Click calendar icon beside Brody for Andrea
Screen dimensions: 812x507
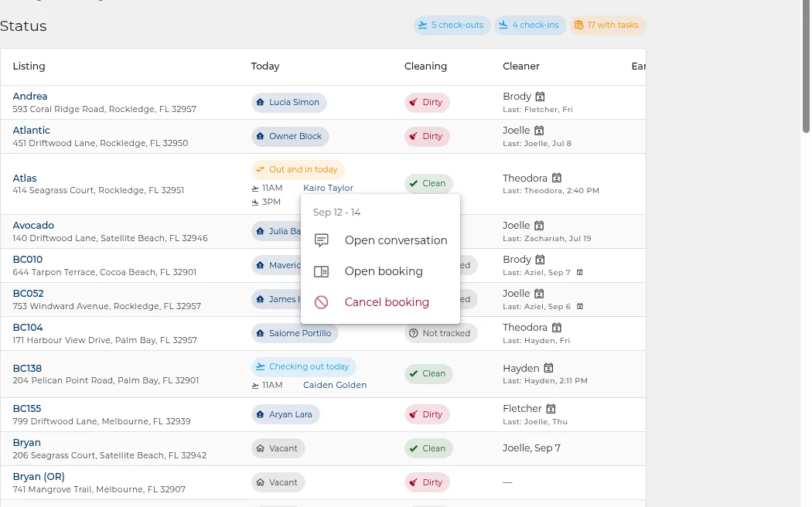click(540, 97)
